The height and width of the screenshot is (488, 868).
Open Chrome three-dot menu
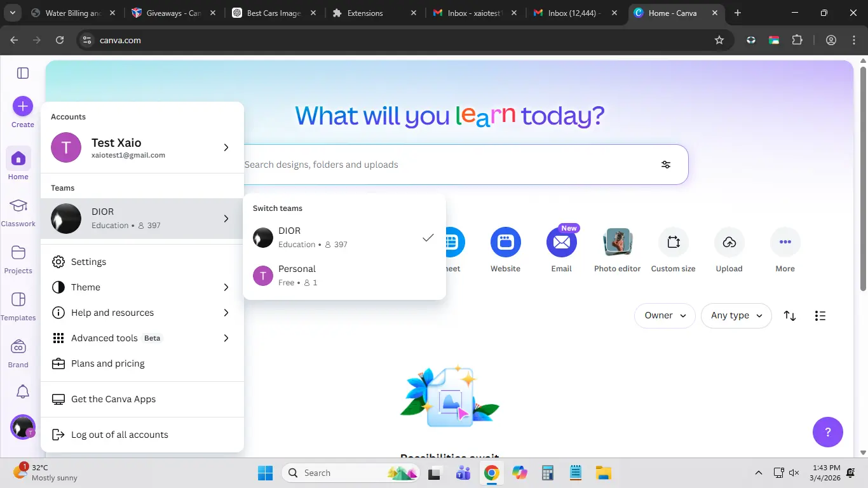[853, 40]
